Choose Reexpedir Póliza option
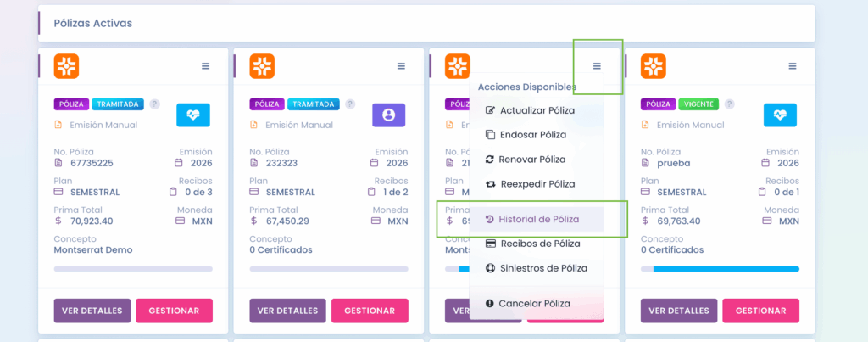Viewport: 868px width, 342px height. pos(537,184)
